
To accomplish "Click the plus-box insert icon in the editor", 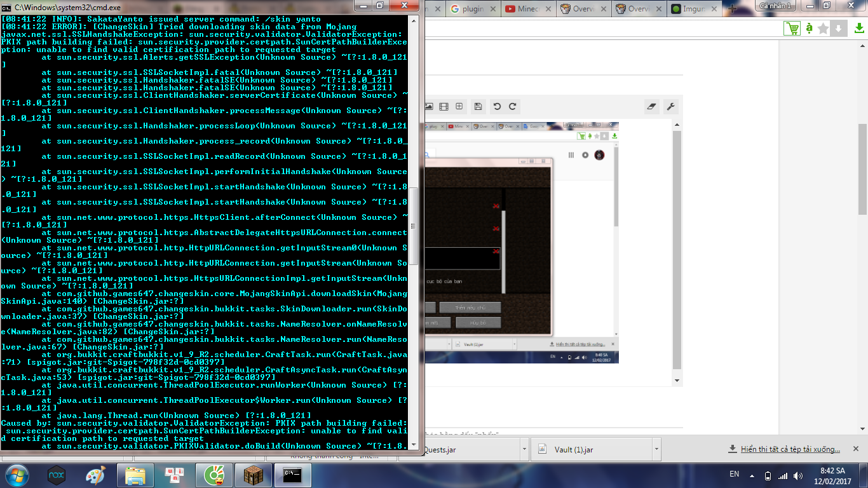I will 459,106.
